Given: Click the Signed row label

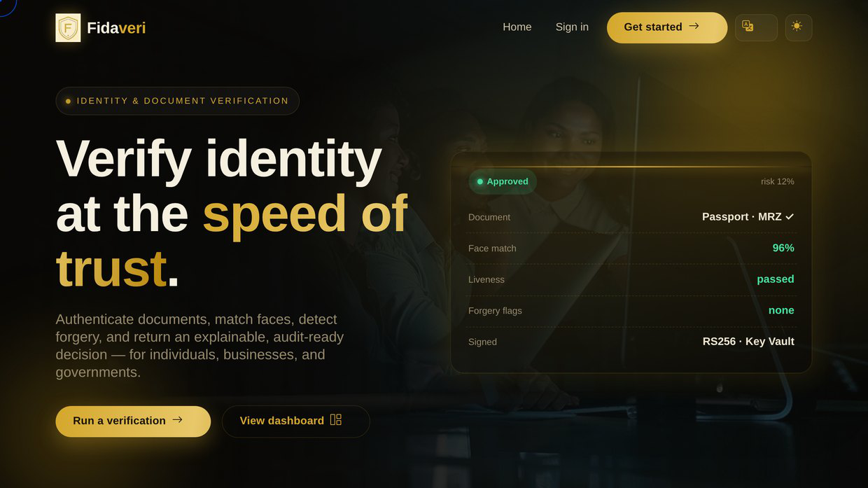Looking at the screenshot, I should point(482,342).
